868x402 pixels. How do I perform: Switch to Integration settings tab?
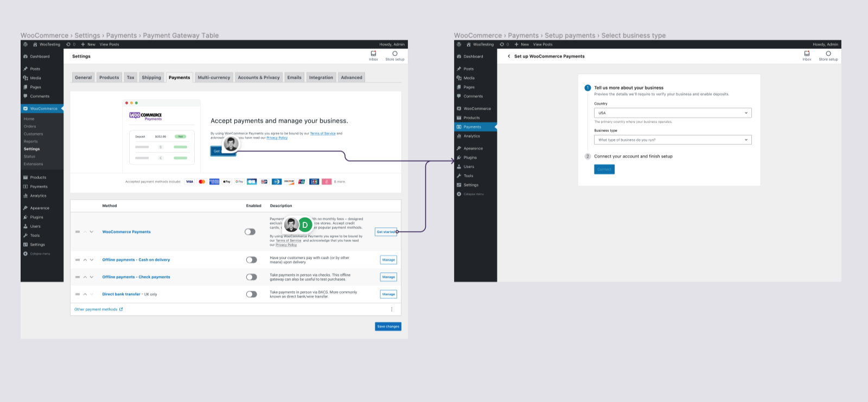coord(321,78)
